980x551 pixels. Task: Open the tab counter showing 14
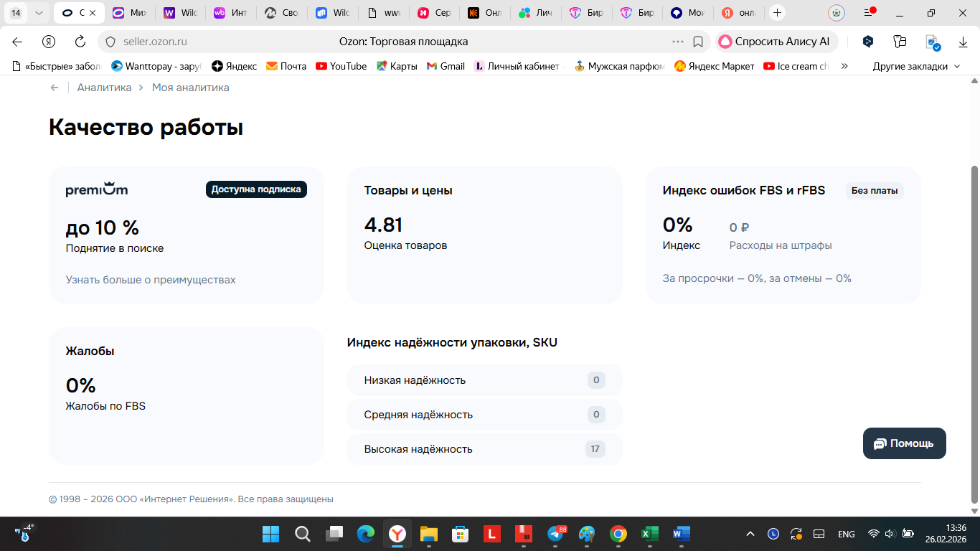[16, 13]
